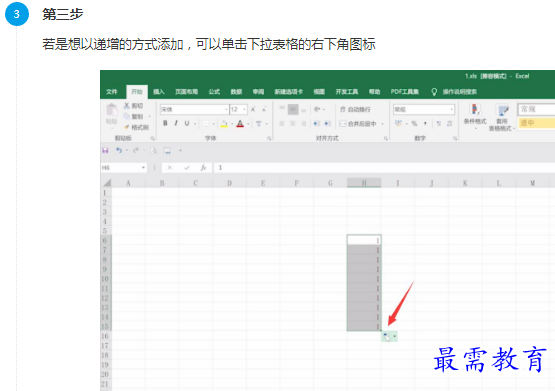Select the Format Painter (格式刷) brush
Viewport: 555px width, 391px height.
[x=127, y=127]
